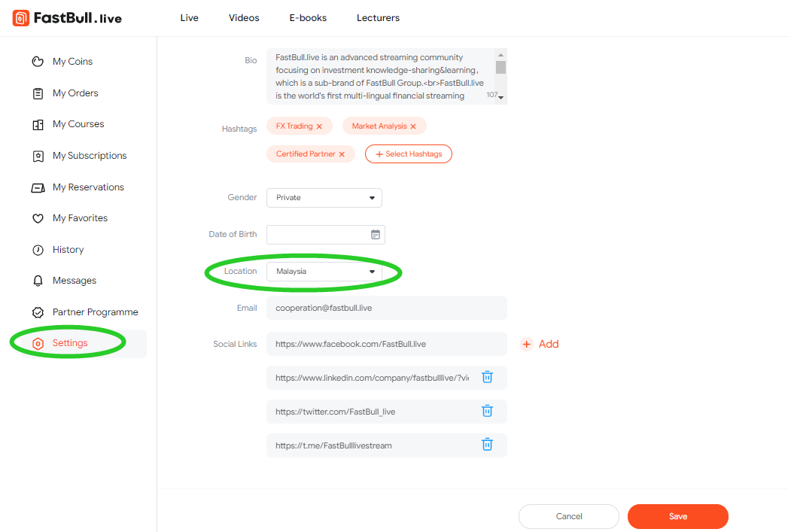The height and width of the screenshot is (532, 788).
Task: Delete the Twitter social link
Action: pos(487,411)
